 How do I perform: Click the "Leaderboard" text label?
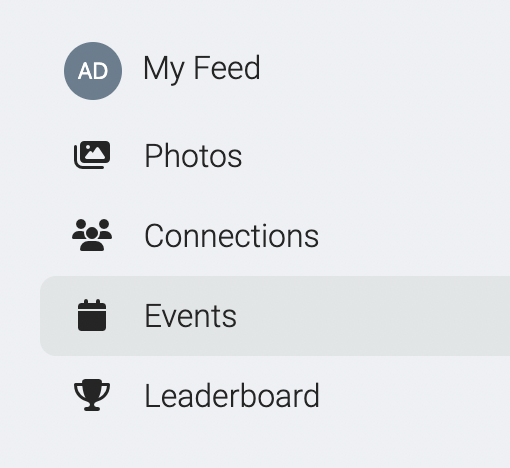[232, 396]
